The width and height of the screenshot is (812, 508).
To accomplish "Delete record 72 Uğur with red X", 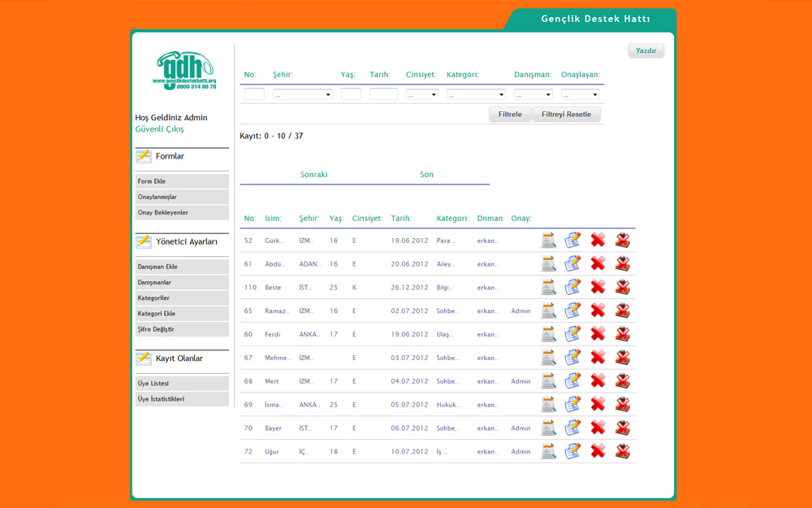I will click(x=598, y=451).
